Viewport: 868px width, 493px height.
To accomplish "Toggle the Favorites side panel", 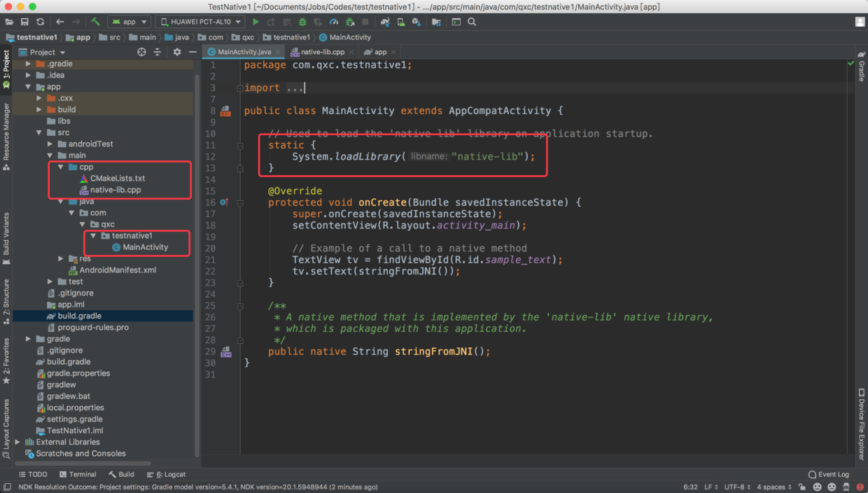I will click(x=6, y=361).
